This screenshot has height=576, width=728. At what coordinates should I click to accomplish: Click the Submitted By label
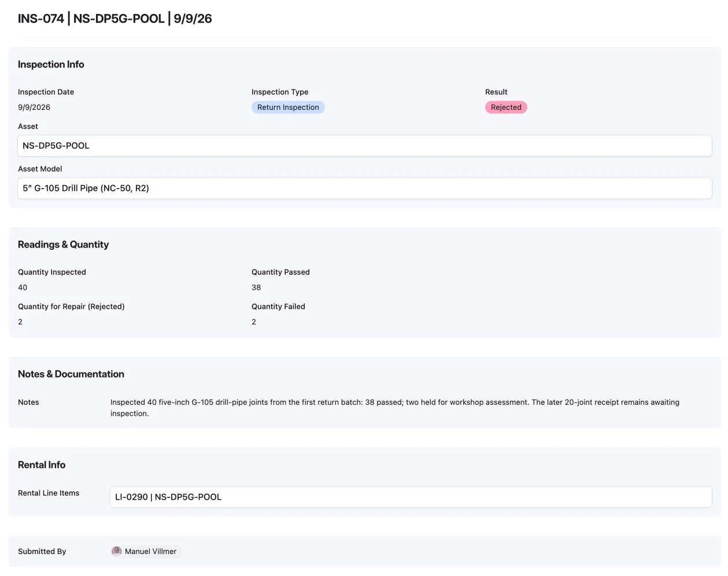pyautogui.click(x=42, y=552)
